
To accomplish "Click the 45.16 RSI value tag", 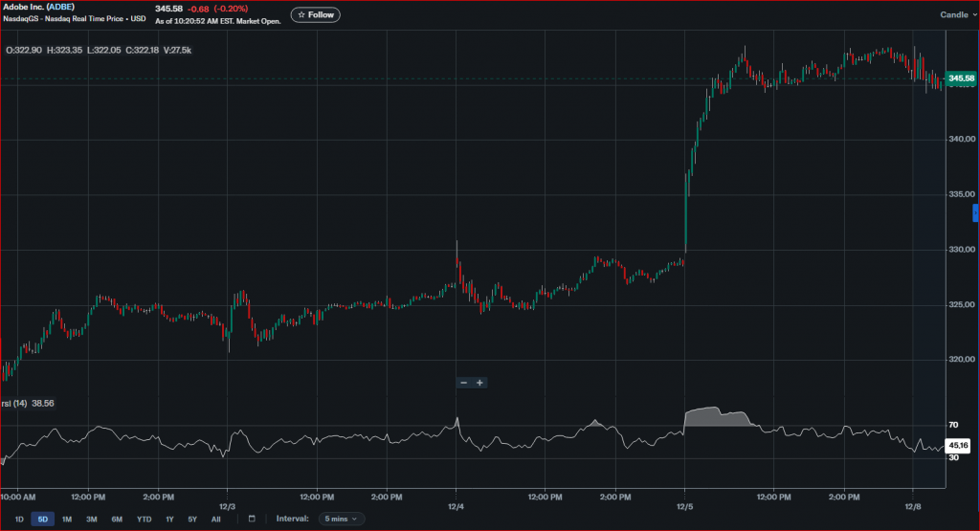I will tap(958, 445).
